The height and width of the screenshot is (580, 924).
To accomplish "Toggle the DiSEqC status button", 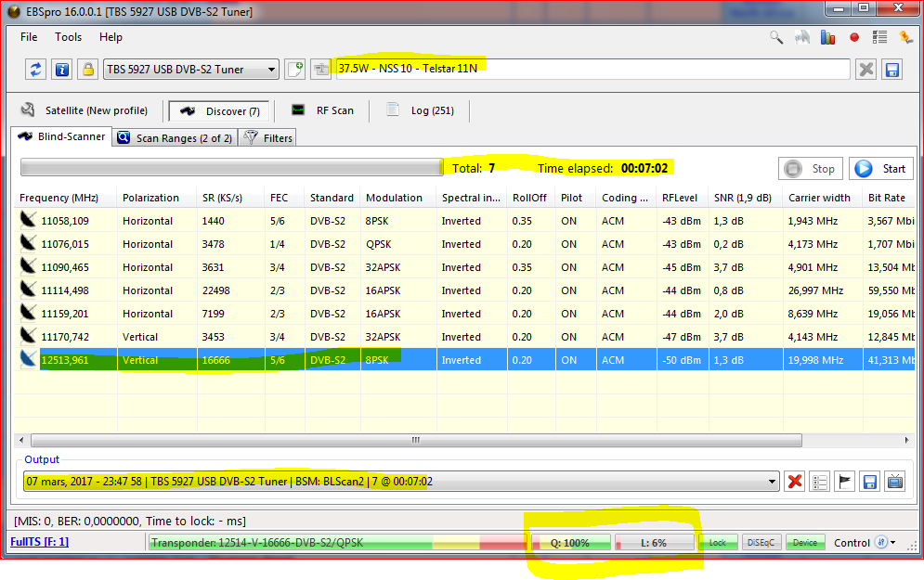I will click(761, 543).
